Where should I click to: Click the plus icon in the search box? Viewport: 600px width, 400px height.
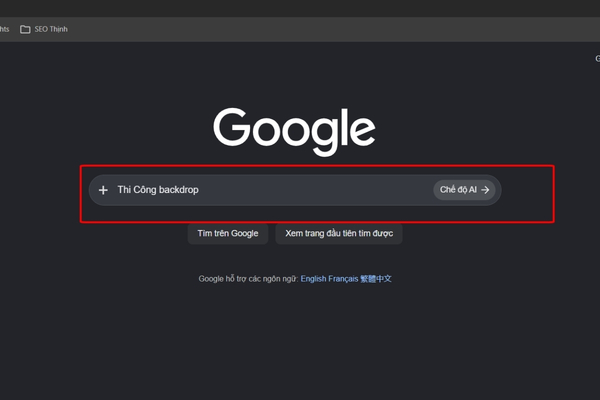click(x=103, y=190)
